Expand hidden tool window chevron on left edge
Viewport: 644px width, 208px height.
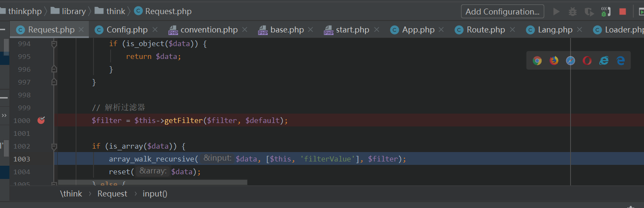(x=4, y=115)
